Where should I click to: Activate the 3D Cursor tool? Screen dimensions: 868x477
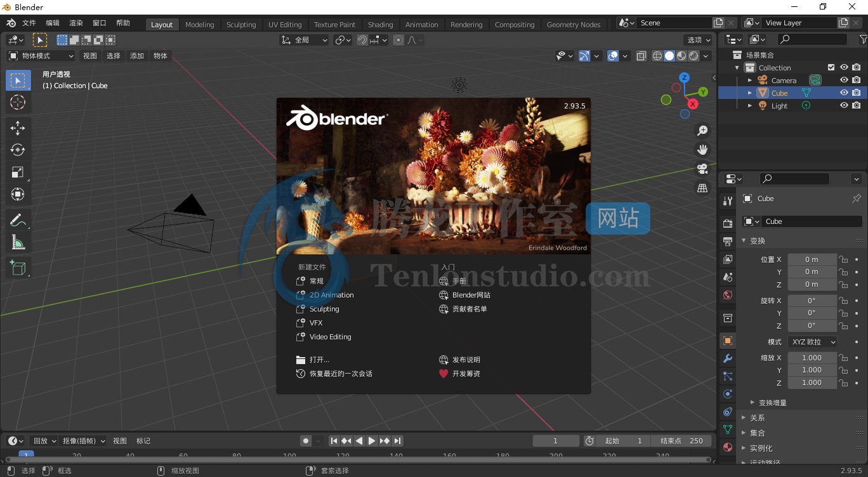18,102
